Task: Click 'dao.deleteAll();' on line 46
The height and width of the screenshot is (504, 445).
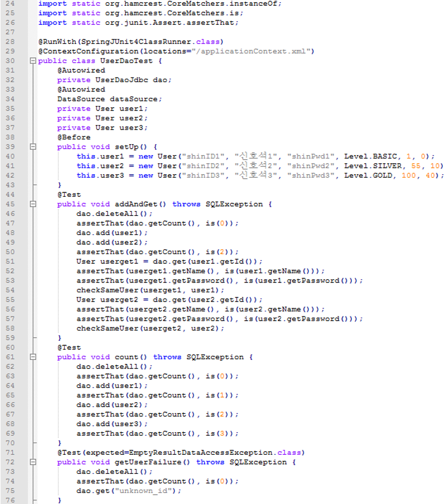Action: click(x=115, y=214)
